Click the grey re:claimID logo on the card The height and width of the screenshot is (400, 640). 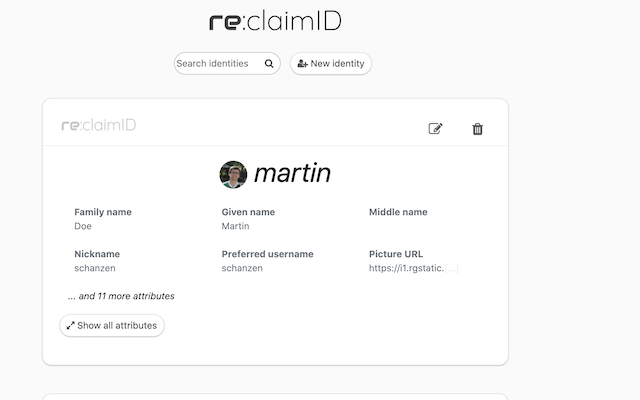[x=99, y=126]
